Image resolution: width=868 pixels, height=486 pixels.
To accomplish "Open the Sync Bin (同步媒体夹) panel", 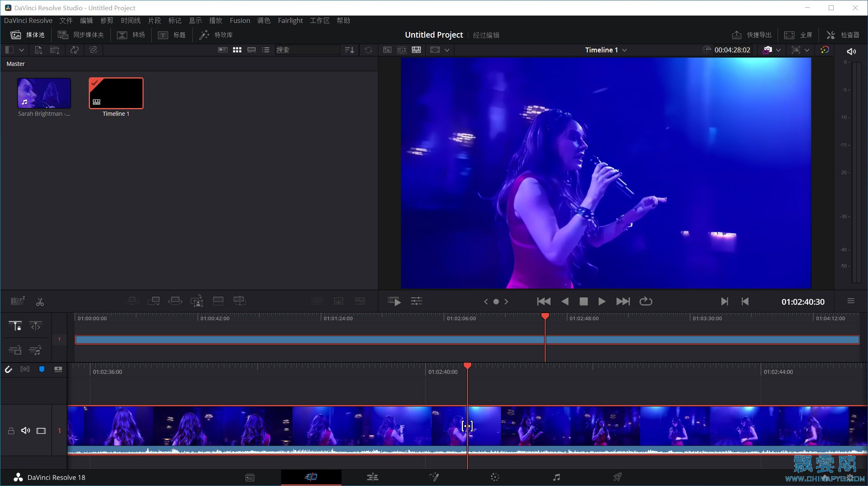I will 81,35.
